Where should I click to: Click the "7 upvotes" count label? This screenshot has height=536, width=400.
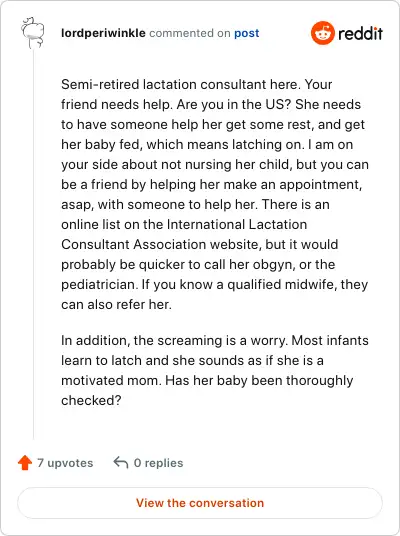(x=65, y=463)
